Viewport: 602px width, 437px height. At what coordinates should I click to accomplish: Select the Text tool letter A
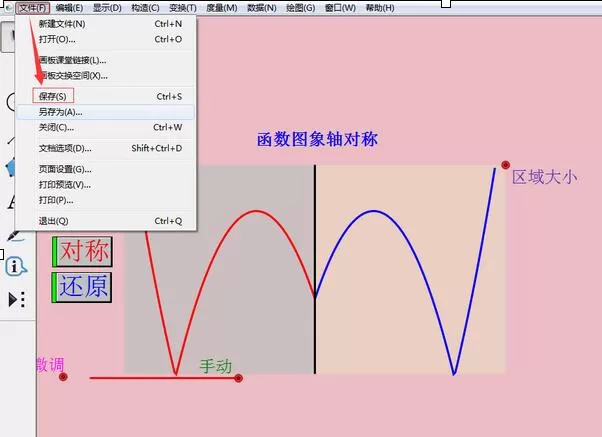[12, 202]
